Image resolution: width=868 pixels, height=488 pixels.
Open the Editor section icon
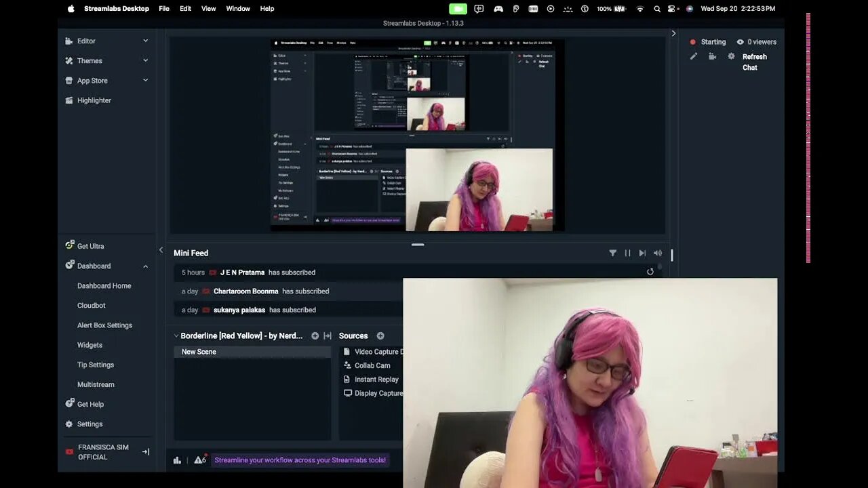click(69, 41)
